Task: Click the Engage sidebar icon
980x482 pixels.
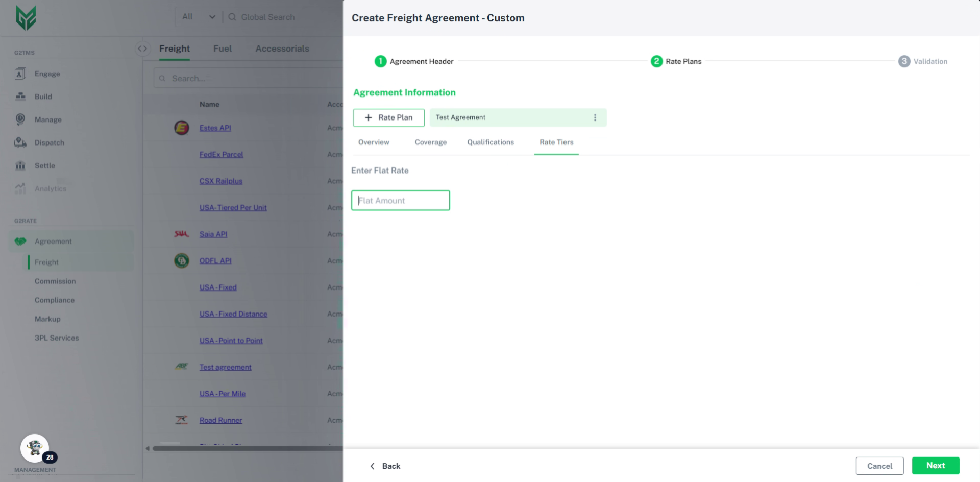Action: (x=20, y=74)
